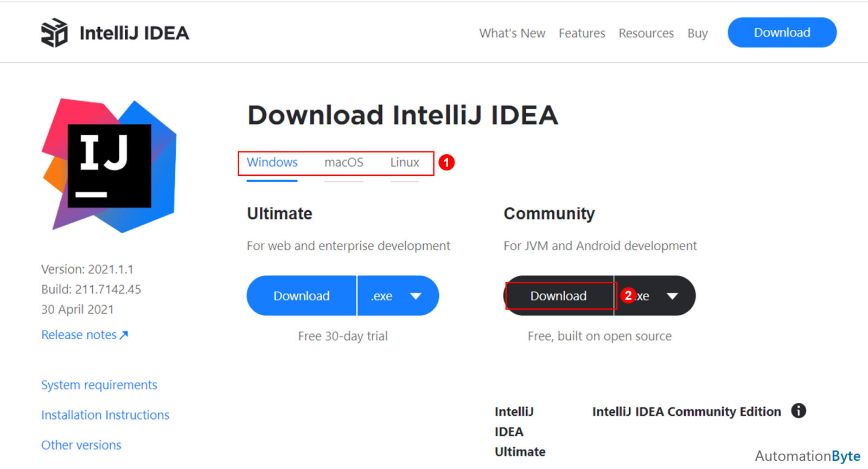868x469 pixels.
Task: Click the 'Version: 2021.1.1' text
Action: [x=87, y=269]
